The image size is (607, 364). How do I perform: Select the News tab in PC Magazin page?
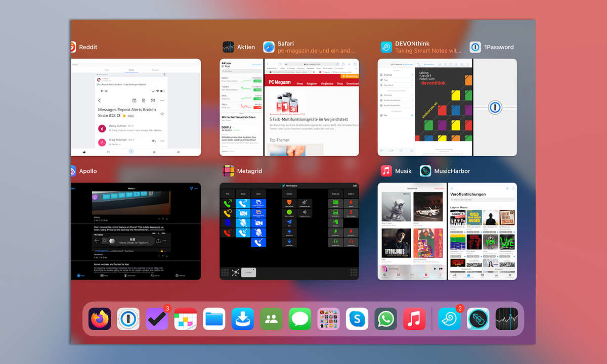point(300,83)
